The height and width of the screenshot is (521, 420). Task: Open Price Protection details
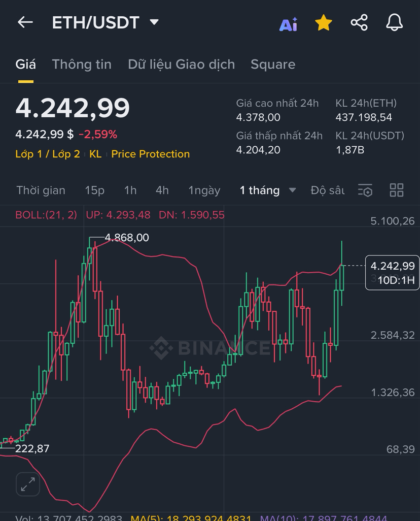coord(150,154)
